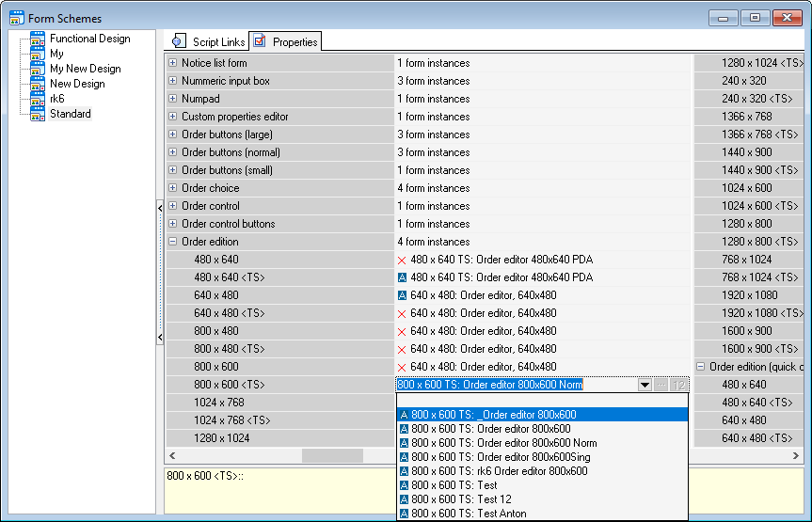Image resolution: width=812 pixels, height=522 pixels.
Task: Click lower splitter collapse arrow beside tree
Action: pos(160,338)
